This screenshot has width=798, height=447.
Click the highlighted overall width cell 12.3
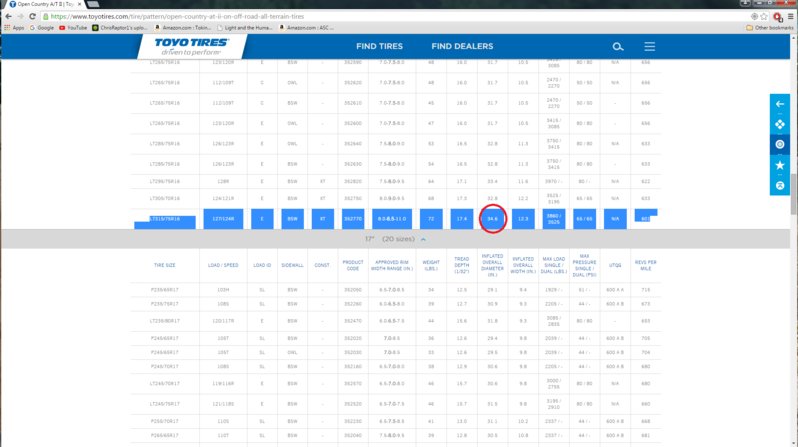point(523,219)
